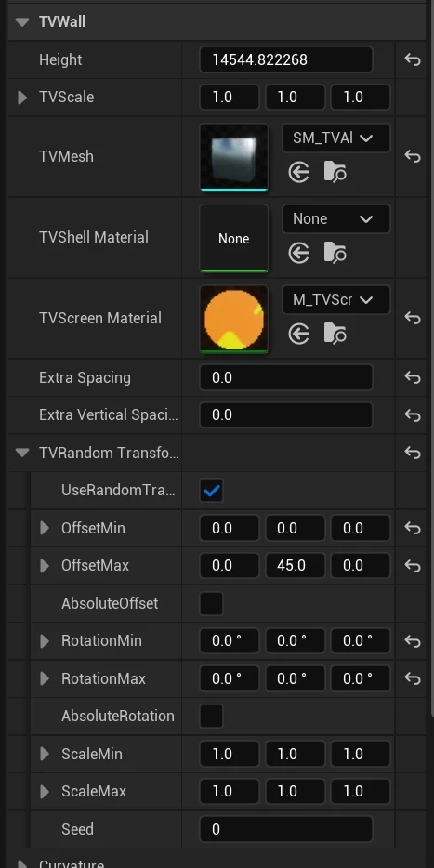Expand the TVScale property

[22, 98]
